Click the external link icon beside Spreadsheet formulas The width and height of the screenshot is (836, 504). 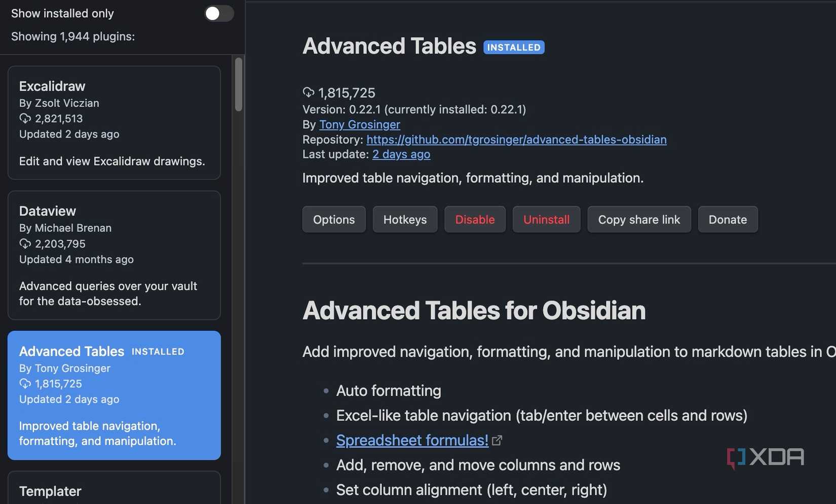point(497,440)
